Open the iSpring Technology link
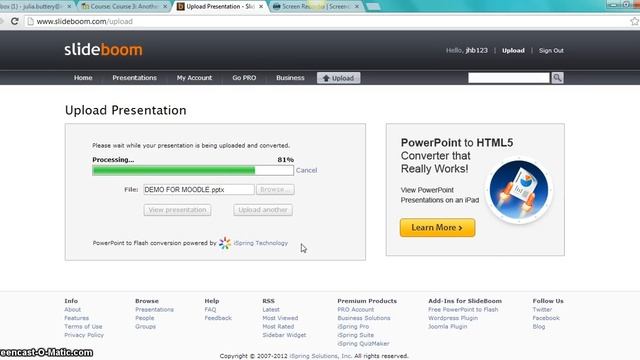This screenshot has height=360, width=640. point(260,243)
